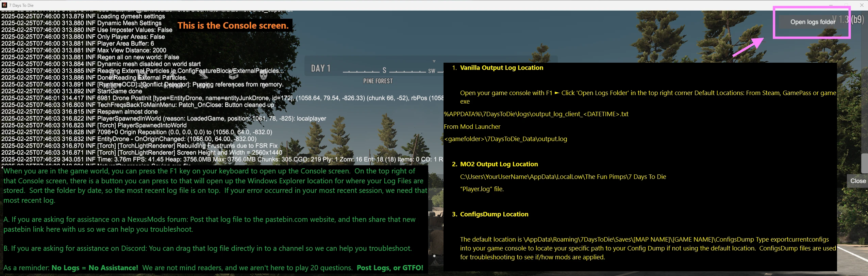
Task: Click the 'DAY 1' HUD label
Action: [321, 68]
